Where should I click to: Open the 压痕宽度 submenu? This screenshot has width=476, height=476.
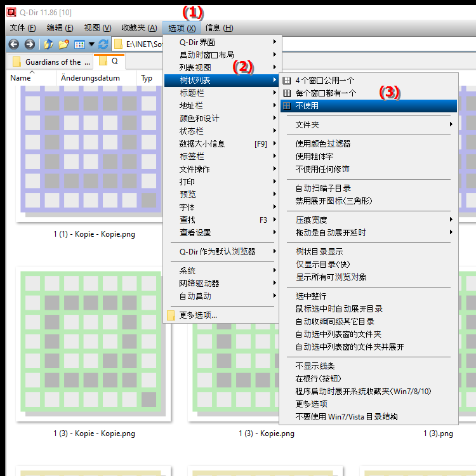[369, 220]
